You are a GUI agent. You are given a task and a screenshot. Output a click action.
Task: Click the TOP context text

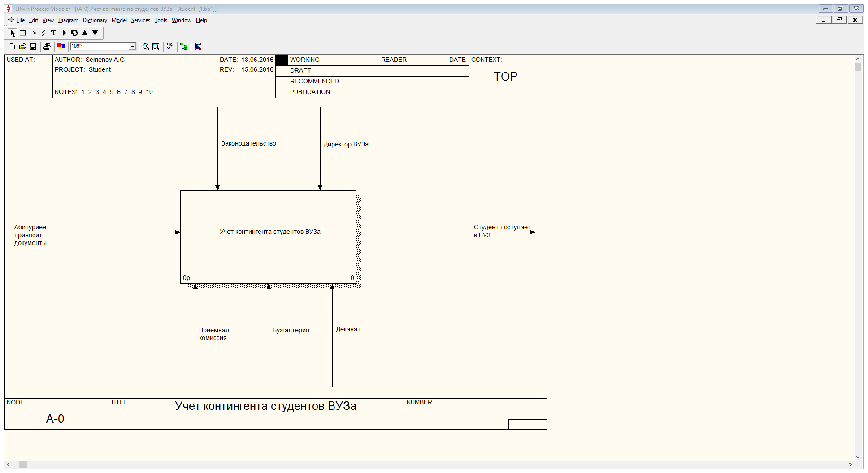click(x=505, y=77)
